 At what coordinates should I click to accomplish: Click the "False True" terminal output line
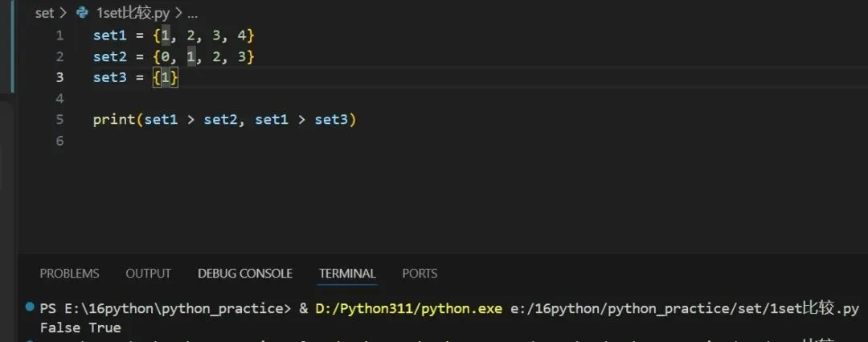(80, 328)
